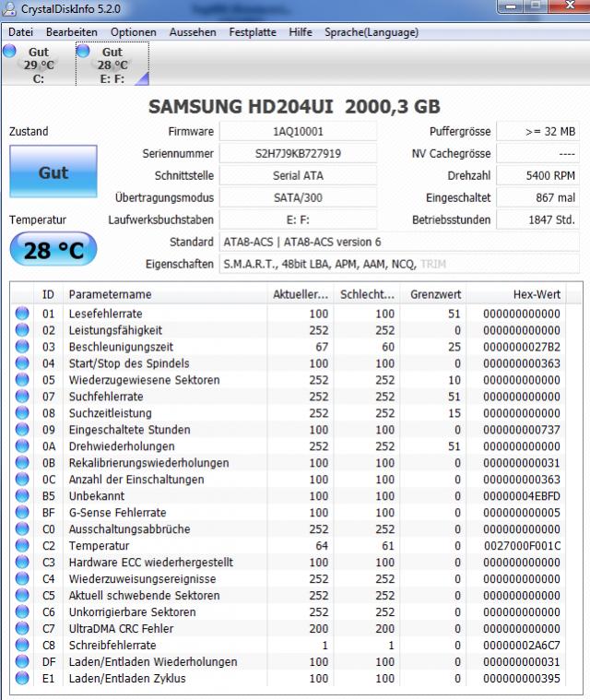Click status orb for 0C Anzahl der Einschaltungen
This screenshot has height=700, width=590.
(22, 479)
